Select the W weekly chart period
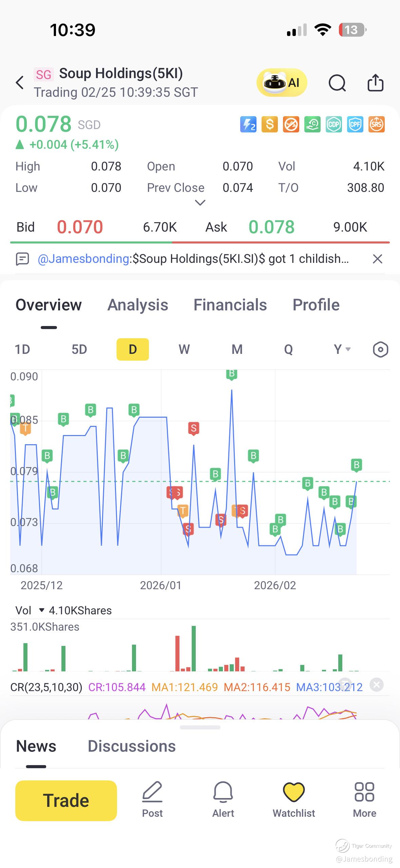Screen dimensions: 400x868 coord(184,349)
